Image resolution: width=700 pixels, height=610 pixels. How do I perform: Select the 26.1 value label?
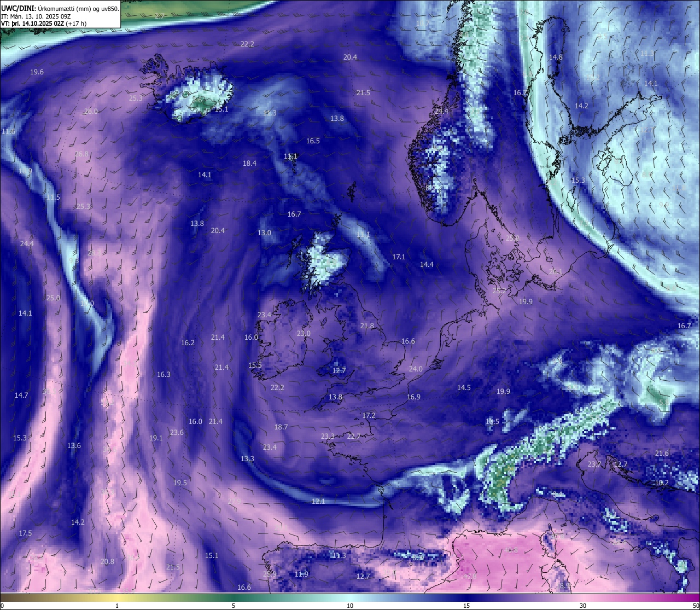[556, 271]
